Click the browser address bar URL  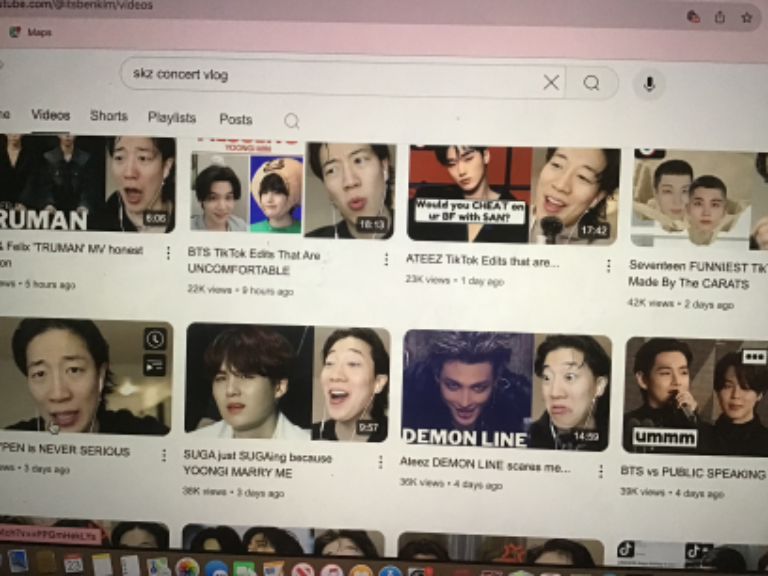pos(76,5)
